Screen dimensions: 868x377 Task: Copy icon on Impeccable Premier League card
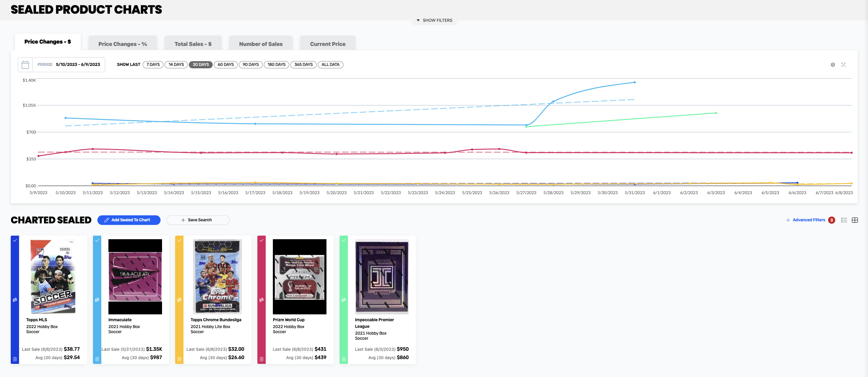click(x=344, y=300)
